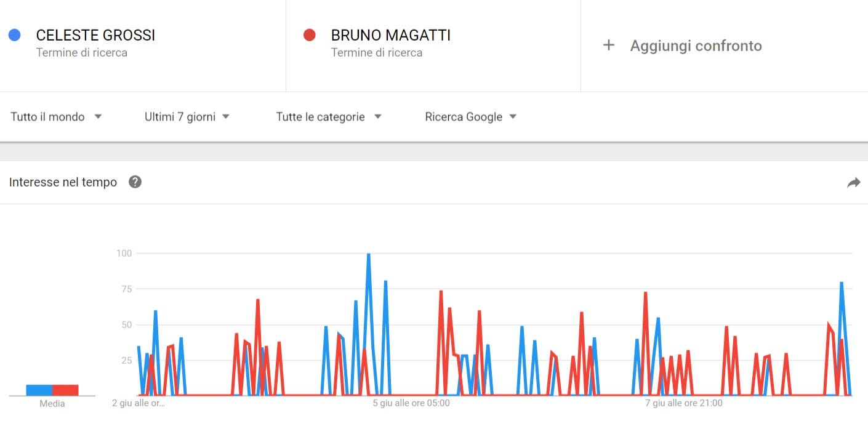Click the plus icon beside Aggiungi confronto
The image size is (868, 434).
[608, 45]
